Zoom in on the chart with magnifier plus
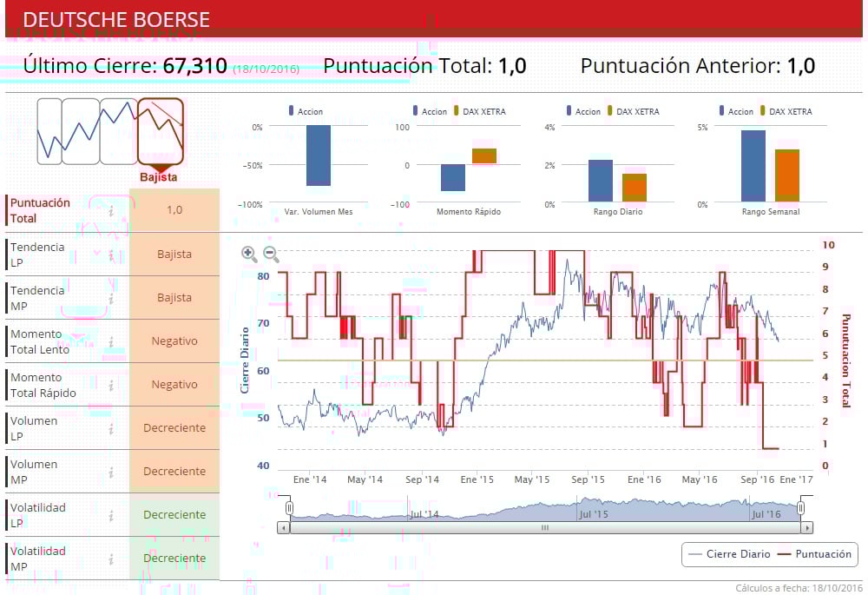 (x=249, y=255)
